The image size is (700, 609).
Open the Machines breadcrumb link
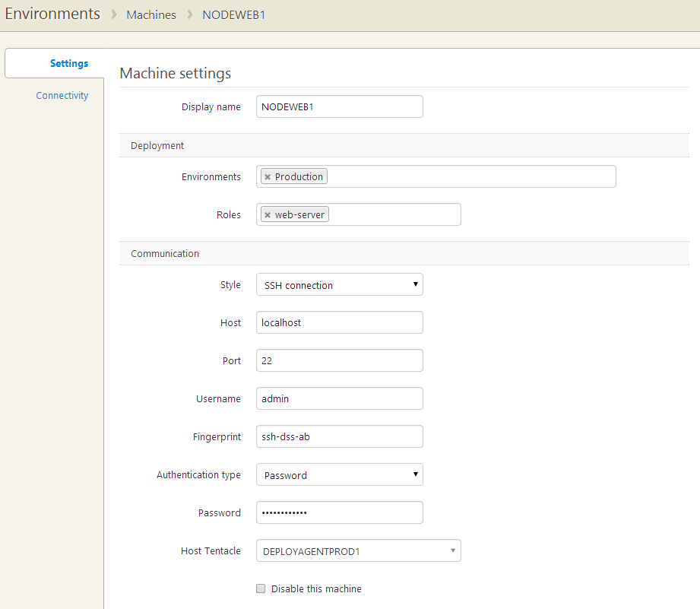150,14
